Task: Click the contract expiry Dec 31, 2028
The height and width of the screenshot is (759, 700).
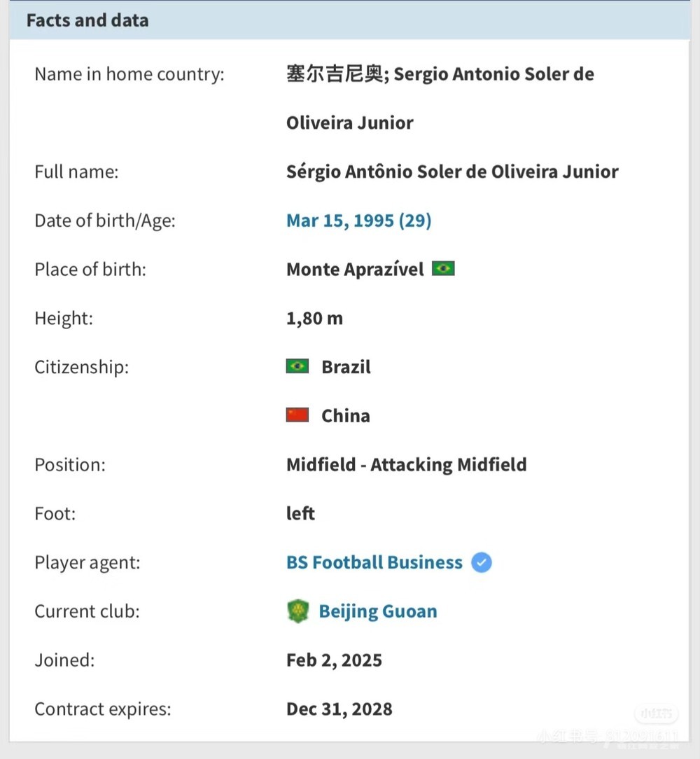Action: pos(339,709)
